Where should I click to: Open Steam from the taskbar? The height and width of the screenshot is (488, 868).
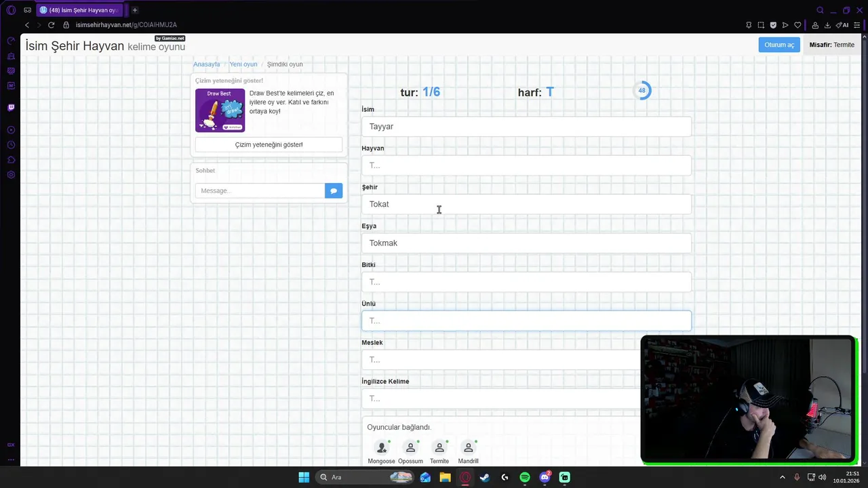485,477
